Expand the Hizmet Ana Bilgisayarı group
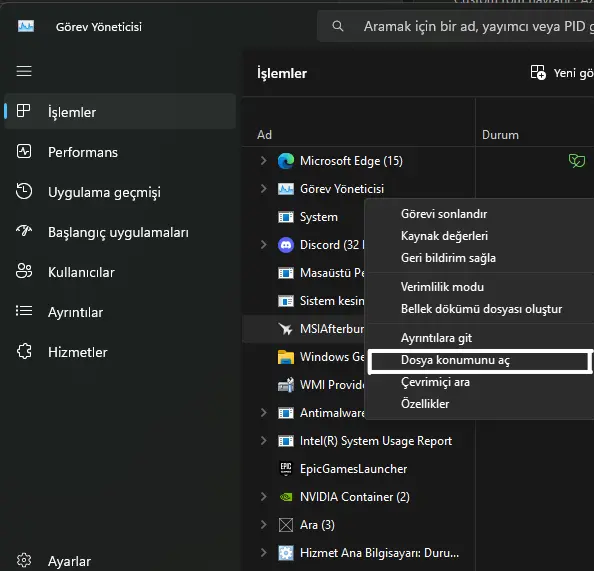The image size is (595, 571). (x=263, y=553)
